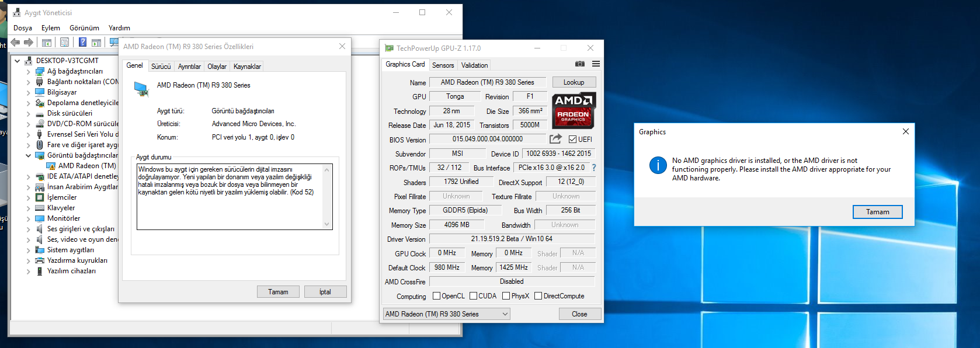
Task: Expand the Ağ bağdaştırıcıları node
Action: point(28,71)
